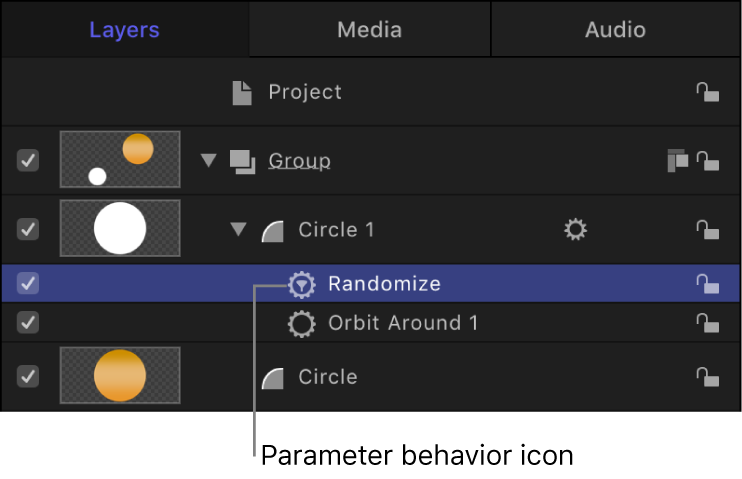Open the Audio tab
Screen dimensions: 742x479
click(x=615, y=29)
